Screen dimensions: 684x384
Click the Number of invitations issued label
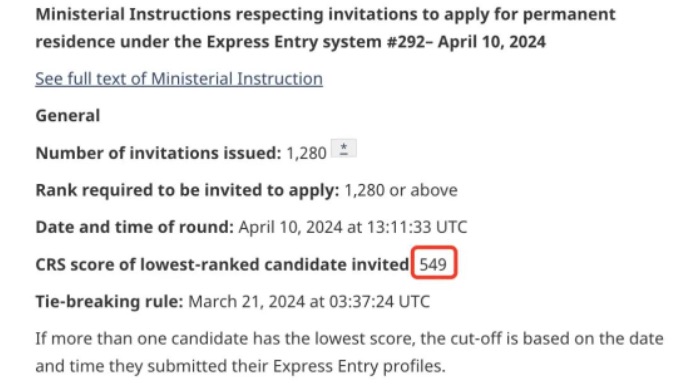(158, 153)
